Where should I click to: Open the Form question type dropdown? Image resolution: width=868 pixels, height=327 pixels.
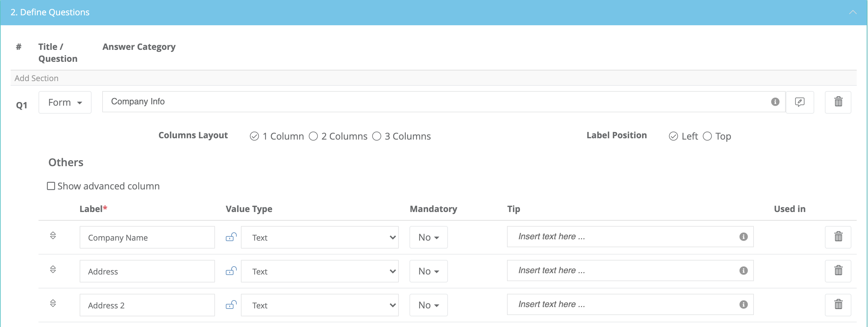point(65,102)
